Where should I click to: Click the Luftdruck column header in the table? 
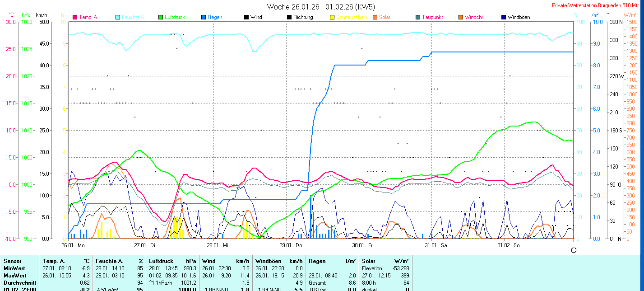[161, 261]
